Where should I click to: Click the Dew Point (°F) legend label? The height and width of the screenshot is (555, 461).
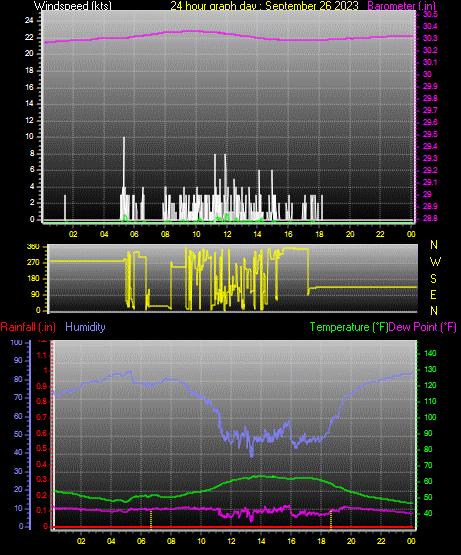click(422, 327)
